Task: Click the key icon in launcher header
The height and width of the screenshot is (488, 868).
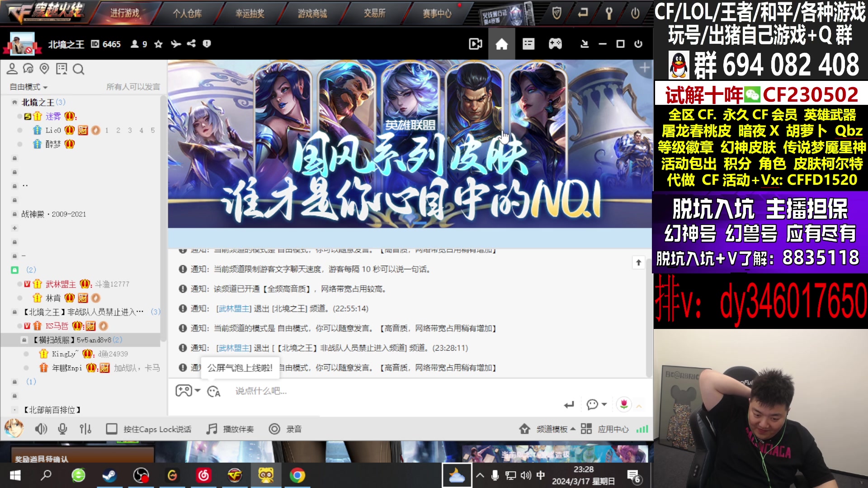Action: coord(609,14)
